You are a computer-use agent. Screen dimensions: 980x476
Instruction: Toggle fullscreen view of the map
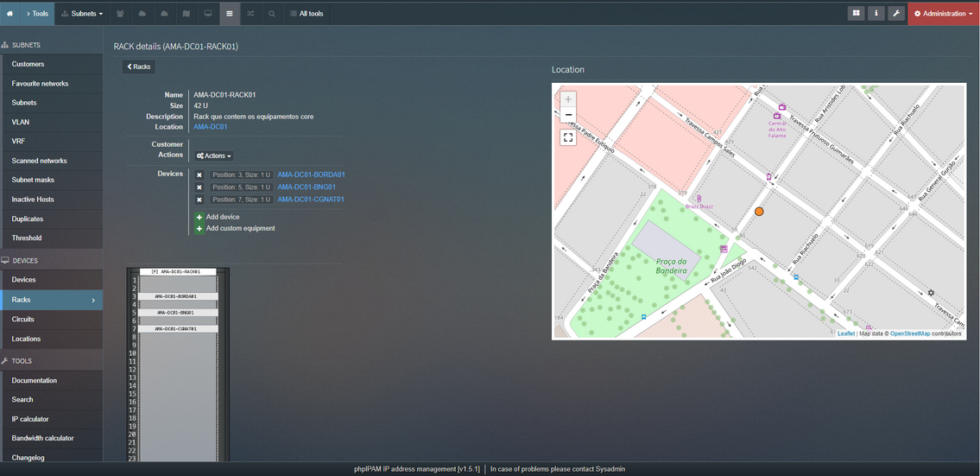click(x=568, y=137)
